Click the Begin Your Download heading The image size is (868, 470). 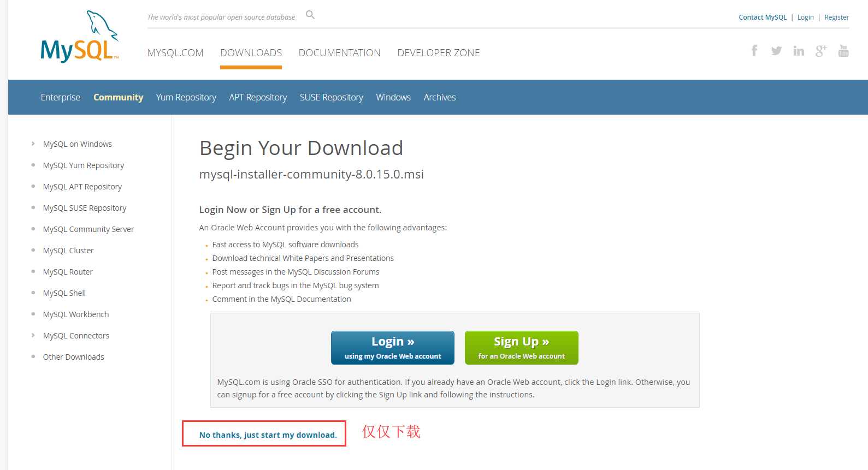pyautogui.click(x=302, y=148)
